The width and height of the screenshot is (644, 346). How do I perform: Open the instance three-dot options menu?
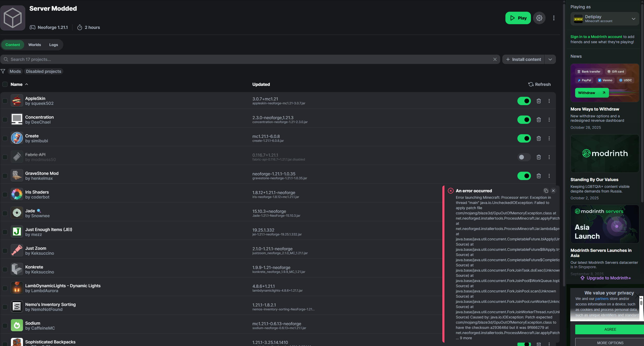pyautogui.click(x=554, y=18)
